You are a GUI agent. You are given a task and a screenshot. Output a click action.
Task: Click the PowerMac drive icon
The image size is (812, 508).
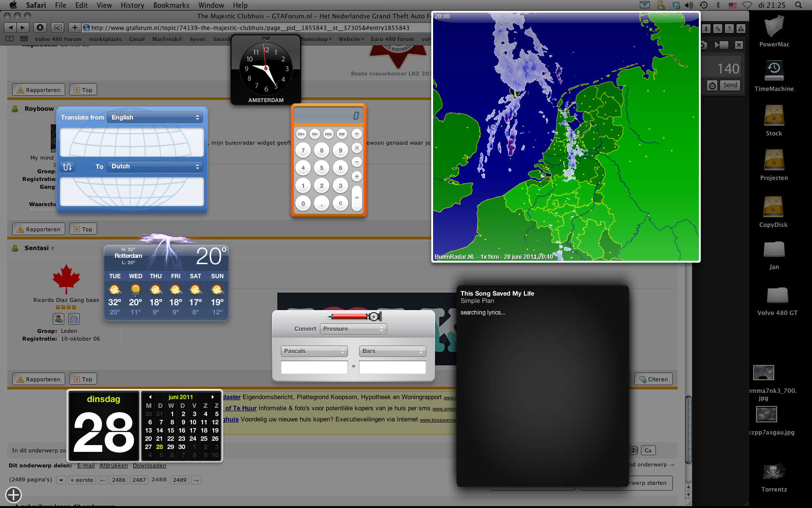774,27
